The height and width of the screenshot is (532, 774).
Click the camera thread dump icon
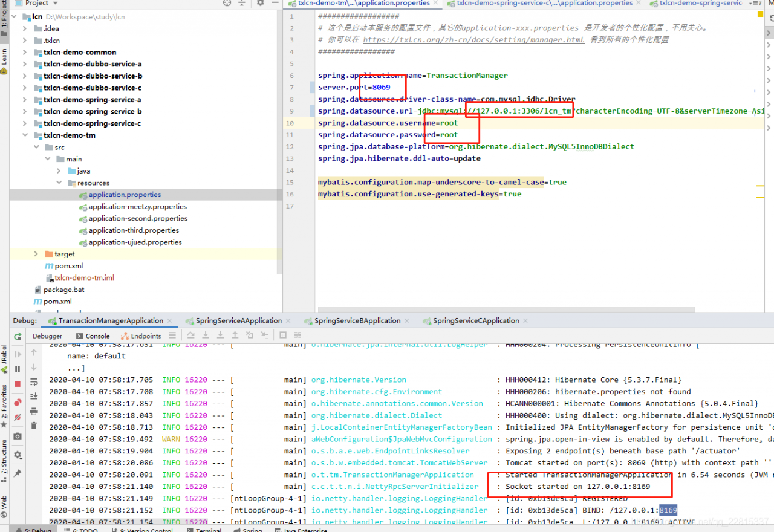pyautogui.click(x=18, y=436)
